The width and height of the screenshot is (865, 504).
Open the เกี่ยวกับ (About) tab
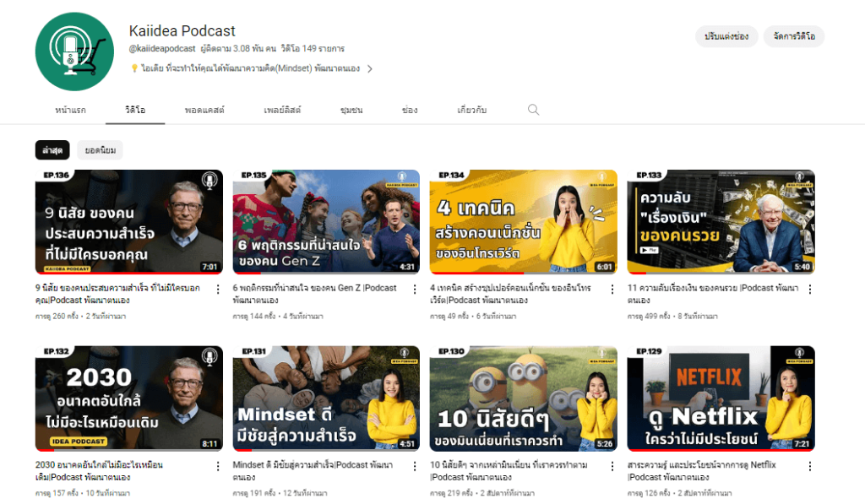[471, 111]
